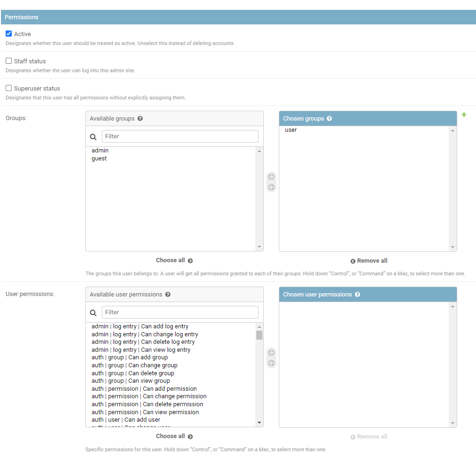Click the Chosen user permissions help icon

pyautogui.click(x=358, y=295)
